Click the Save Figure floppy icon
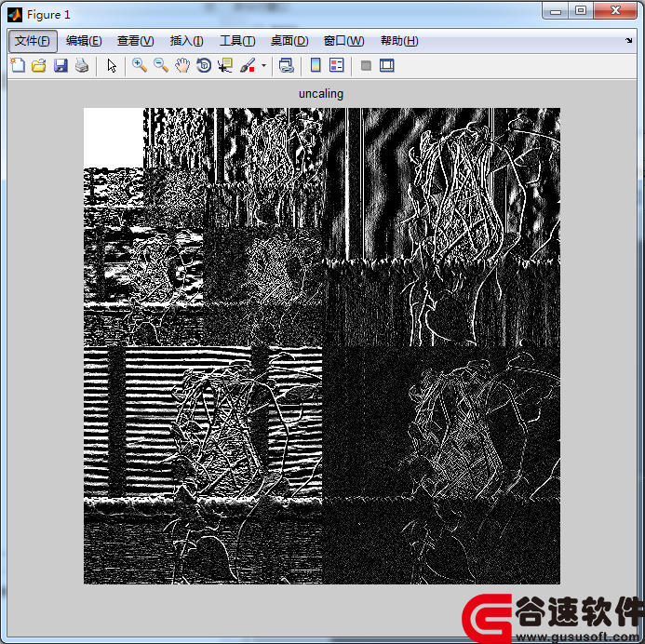Viewport: 645px width, 644px height. [60, 65]
